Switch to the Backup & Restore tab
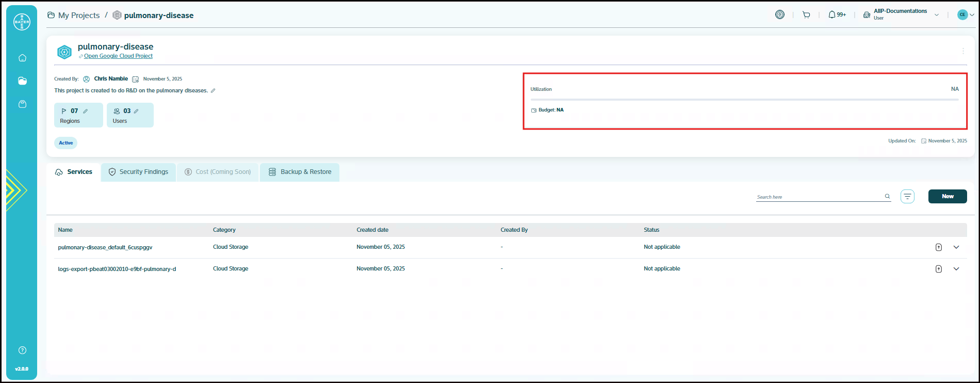 [x=300, y=172]
